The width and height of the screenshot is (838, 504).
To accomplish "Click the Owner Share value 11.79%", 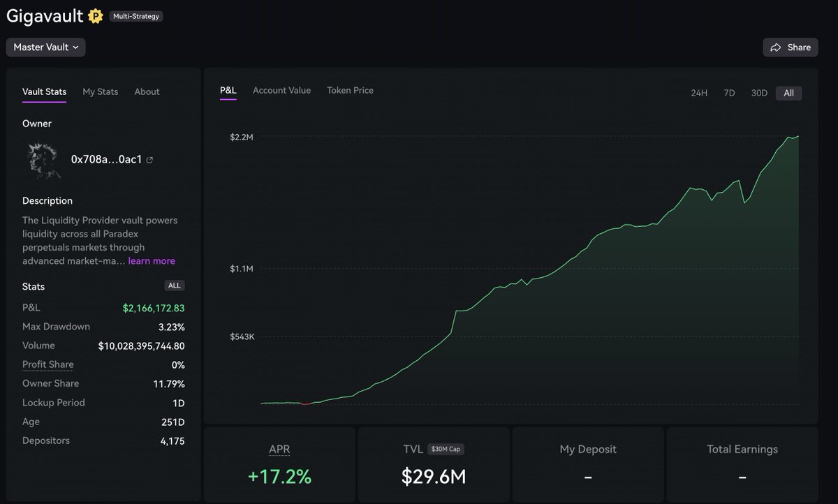I will point(169,384).
